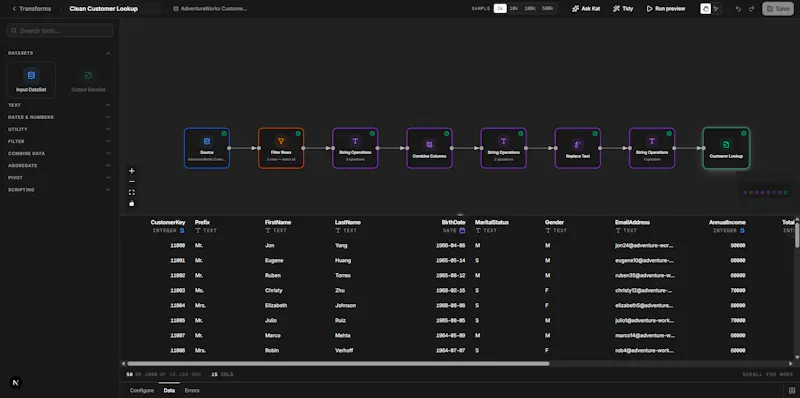
Task: Click the vertical table scrollbar
Action: click(x=797, y=235)
